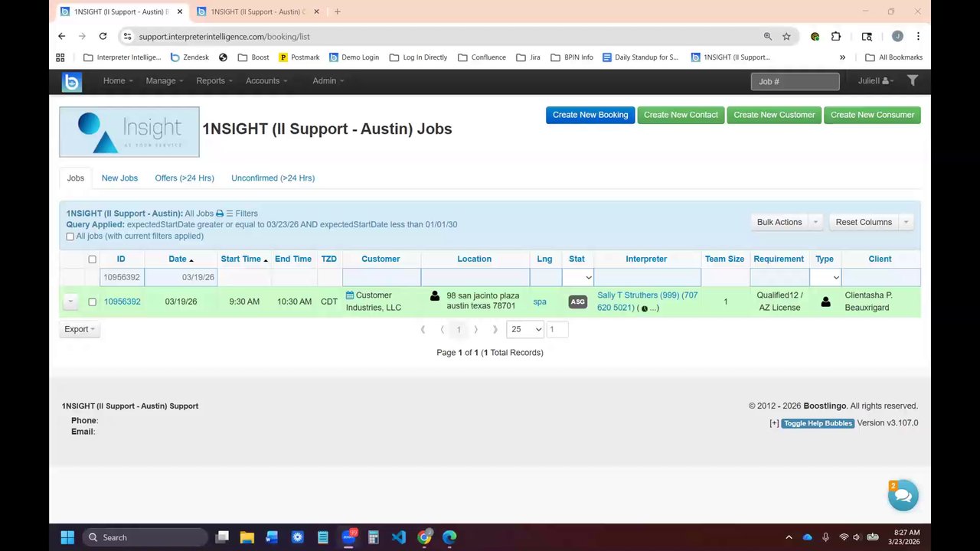The image size is (980, 551).
Task: Click the person icon in the Location cell
Action: tap(435, 295)
